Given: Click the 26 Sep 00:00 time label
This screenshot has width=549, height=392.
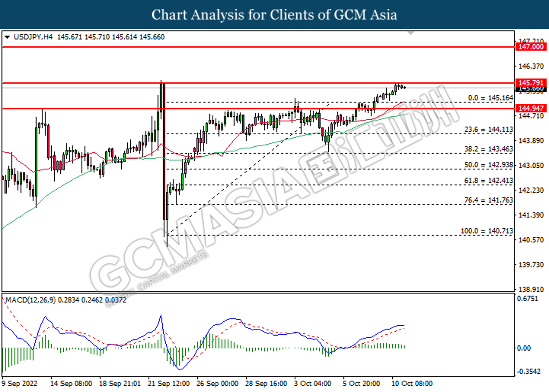Looking at the screenshot, I should click(217, 384).
